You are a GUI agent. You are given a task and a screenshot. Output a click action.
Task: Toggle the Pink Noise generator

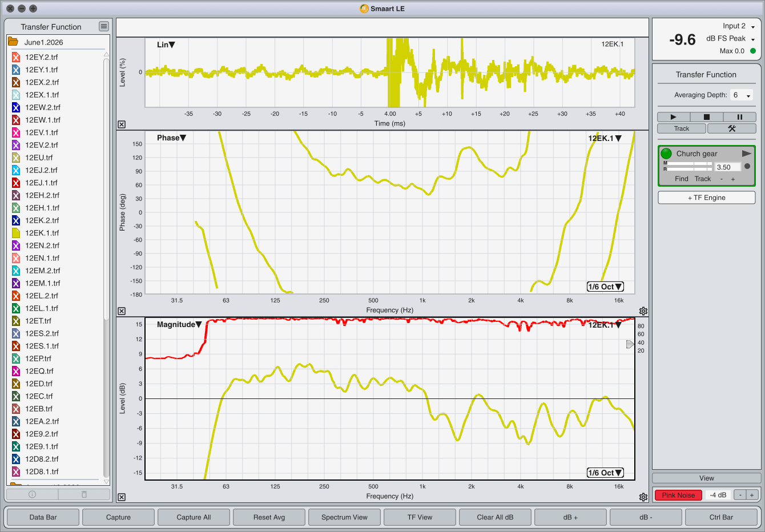point(678,495)
